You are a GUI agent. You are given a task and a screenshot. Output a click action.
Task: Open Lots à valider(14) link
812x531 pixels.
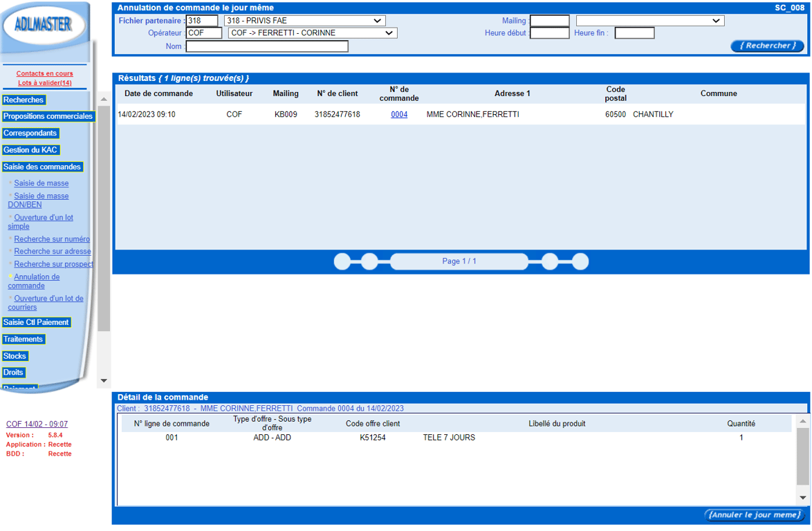click(x=44, y=83)
